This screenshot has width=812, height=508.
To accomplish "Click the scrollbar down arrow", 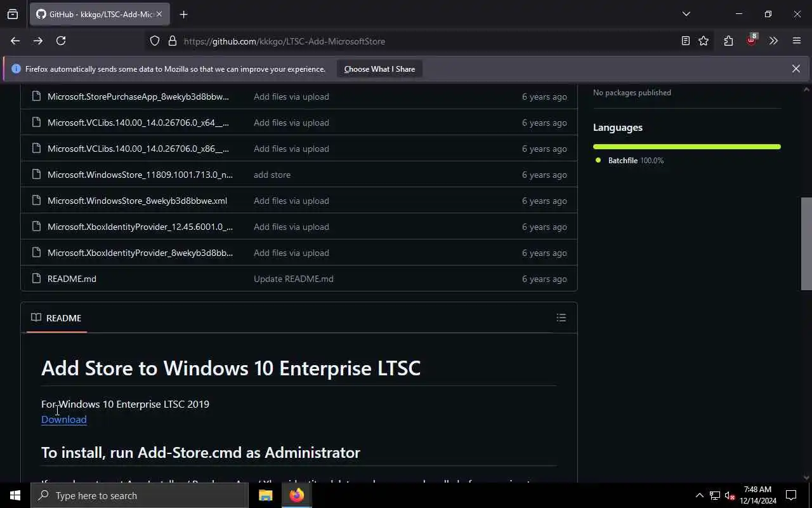I will [x=806, y=478].
